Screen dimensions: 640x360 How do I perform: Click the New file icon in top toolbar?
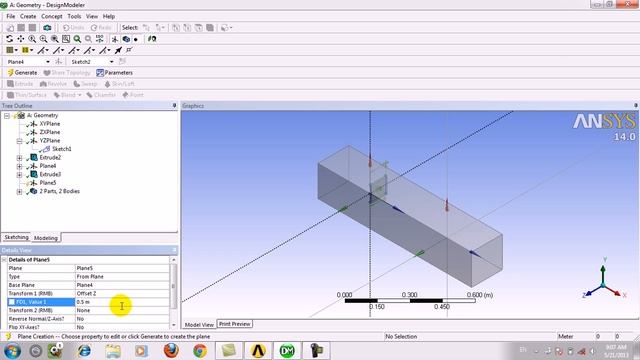coord(10,28)
